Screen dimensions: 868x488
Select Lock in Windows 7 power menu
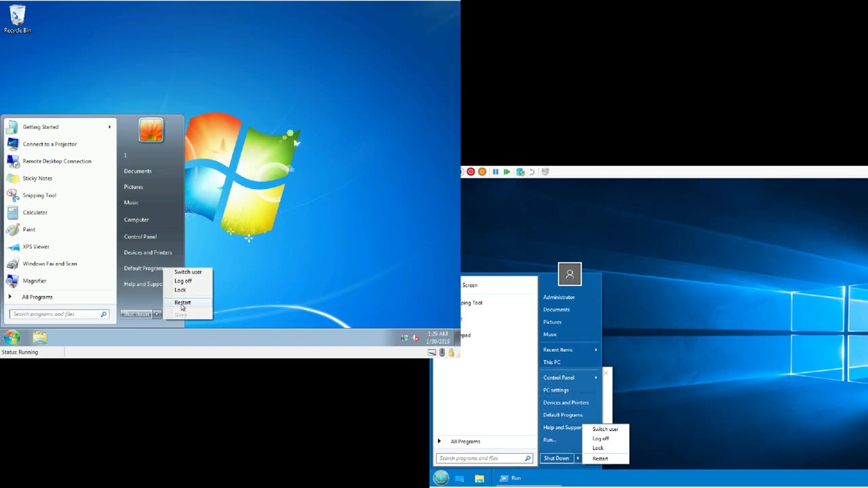[x=180, y=289]
